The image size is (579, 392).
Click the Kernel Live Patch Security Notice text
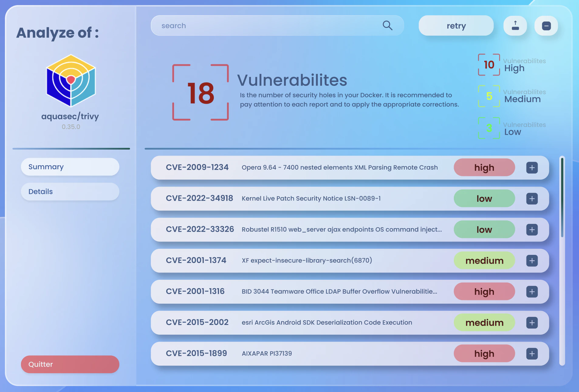[x=311, y=198]
